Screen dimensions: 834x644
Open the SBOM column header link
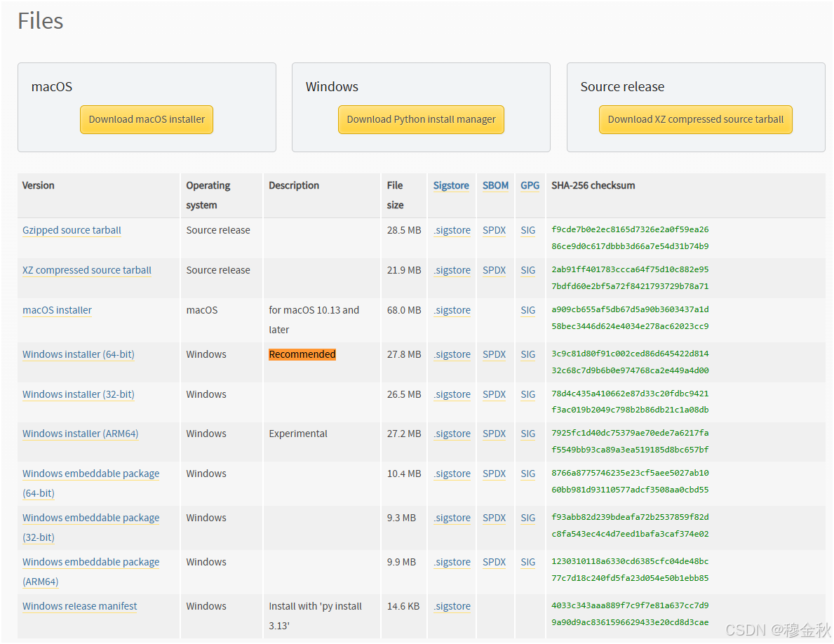[495, 186]
